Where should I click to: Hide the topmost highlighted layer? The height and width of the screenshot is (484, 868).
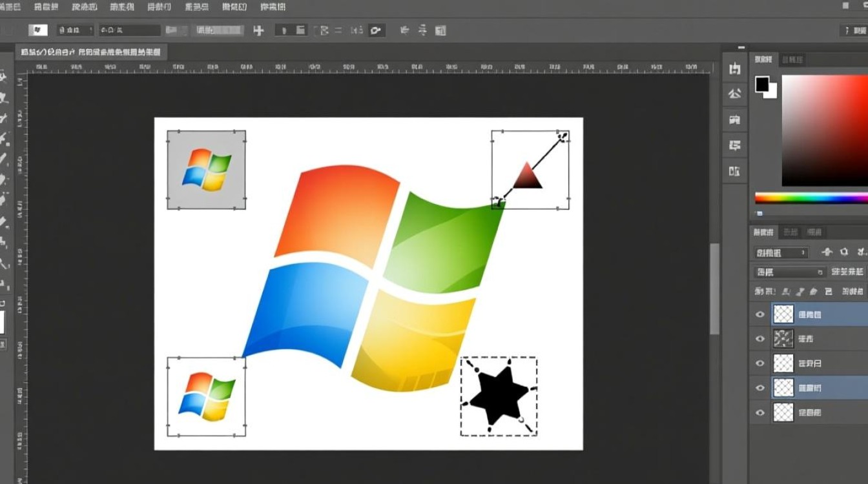[760, 314]
